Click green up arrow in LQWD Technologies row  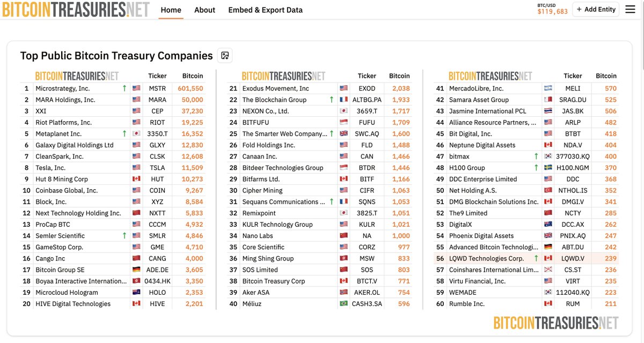pyautogui.click(x=536, y=258)
